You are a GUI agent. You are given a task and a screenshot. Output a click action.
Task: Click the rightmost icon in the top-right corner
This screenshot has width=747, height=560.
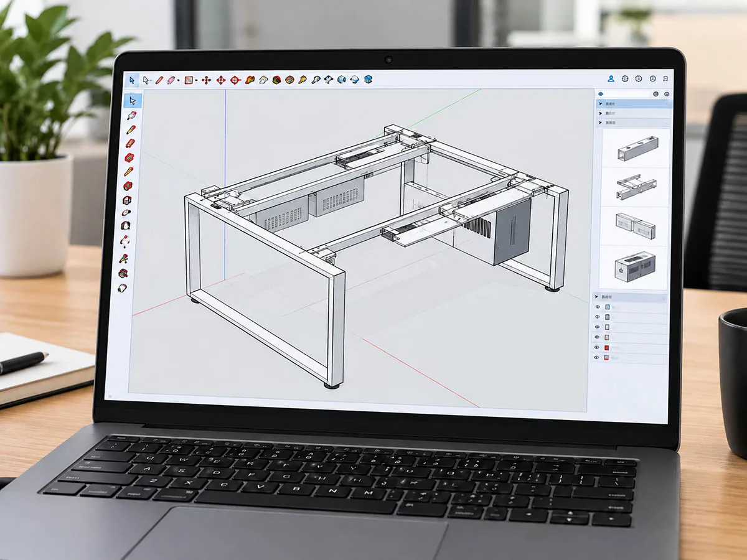pyautogui.click(x=665, y=78)
